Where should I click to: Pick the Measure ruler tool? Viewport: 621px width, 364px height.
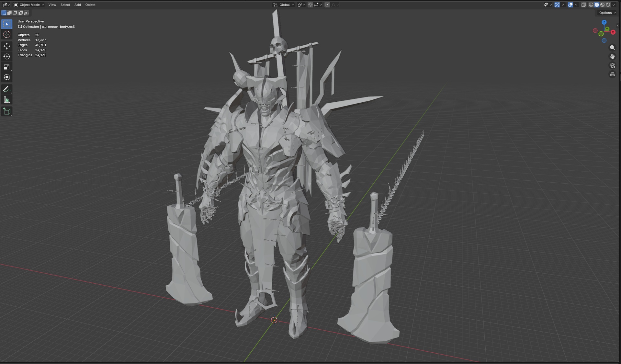coord(7,99)
